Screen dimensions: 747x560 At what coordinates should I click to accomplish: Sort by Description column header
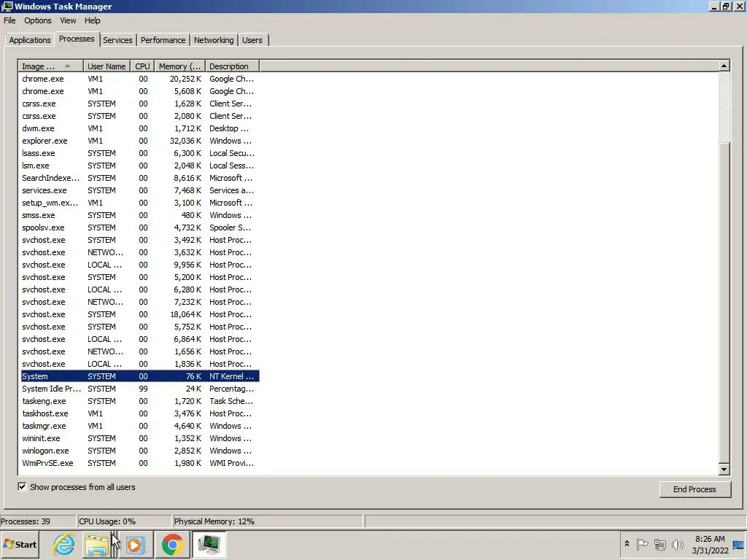(x=233, y=66)
